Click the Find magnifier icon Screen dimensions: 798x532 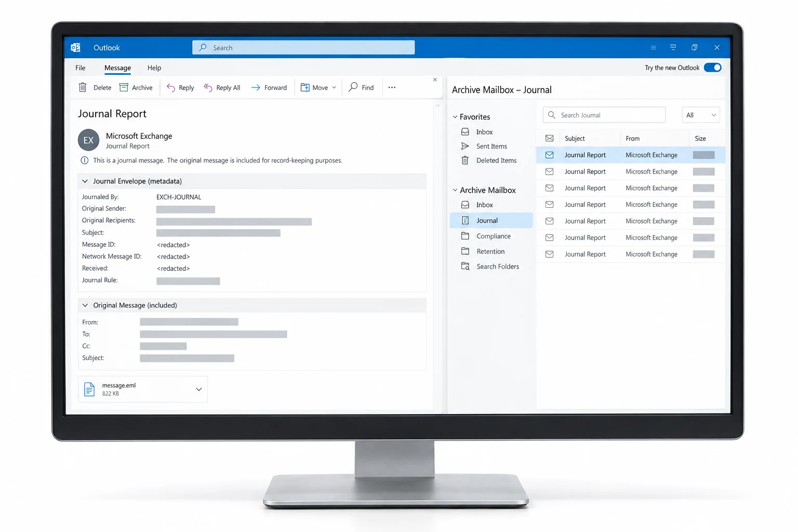pyautogui.click(x=353, y=87)
